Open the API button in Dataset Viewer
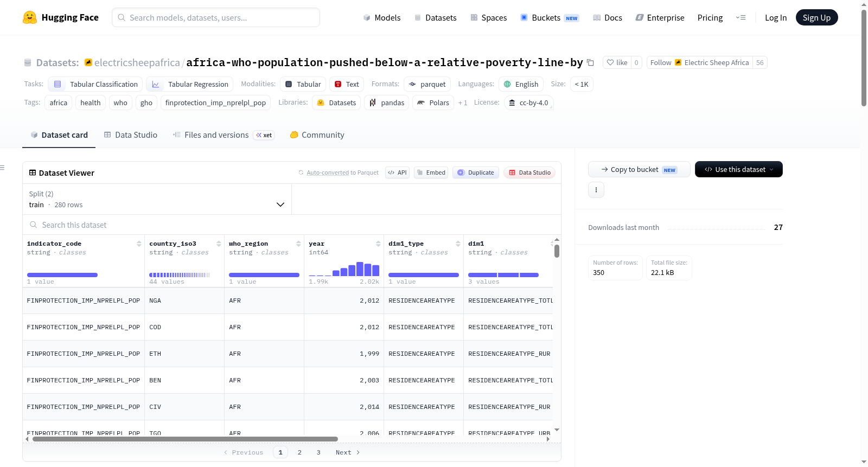Image resolution: width=868 pixels, height=467 pixels. click(397, 172)
